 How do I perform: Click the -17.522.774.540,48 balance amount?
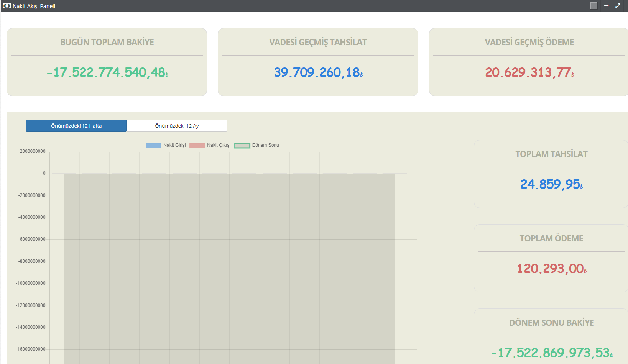coord(107,72)
